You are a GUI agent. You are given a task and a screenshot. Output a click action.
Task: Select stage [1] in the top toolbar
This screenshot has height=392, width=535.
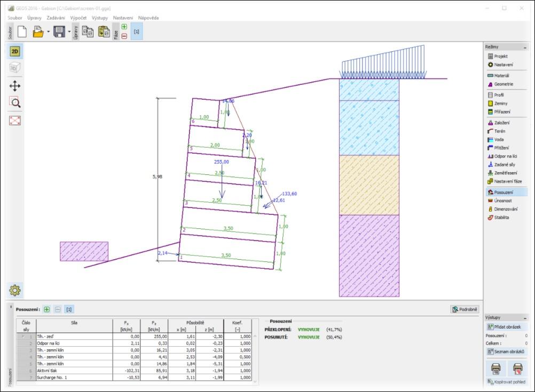pyautogui.click(x=137, y=31)
